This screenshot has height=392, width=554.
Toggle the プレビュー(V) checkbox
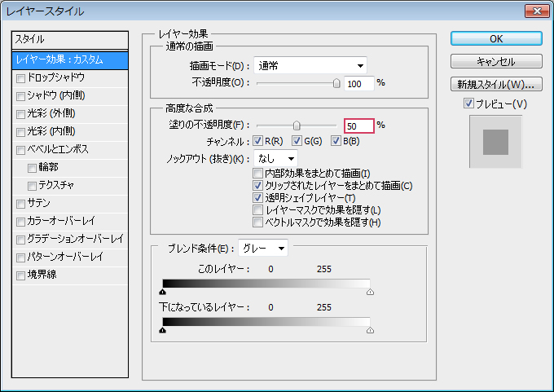(468, 104)
